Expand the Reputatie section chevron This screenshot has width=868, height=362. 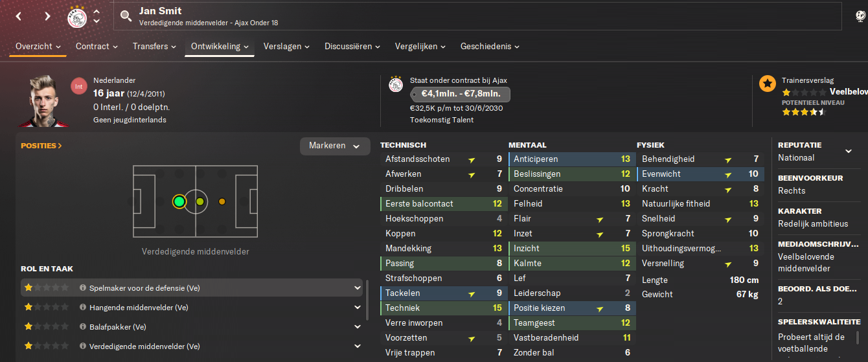point(849,152)
